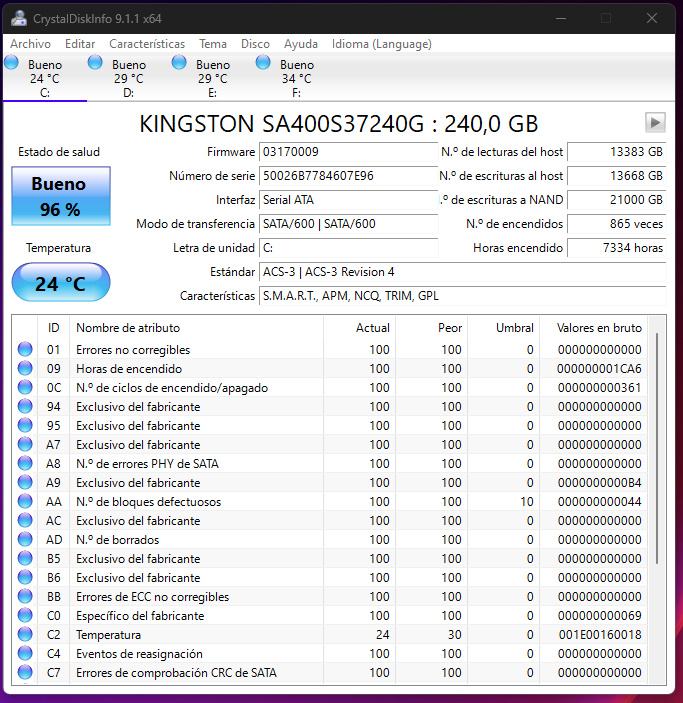Click the transfer mode field SATA/600
This screenshot has width=683, height=703.
pyautogui.click(x=348, y=224)
